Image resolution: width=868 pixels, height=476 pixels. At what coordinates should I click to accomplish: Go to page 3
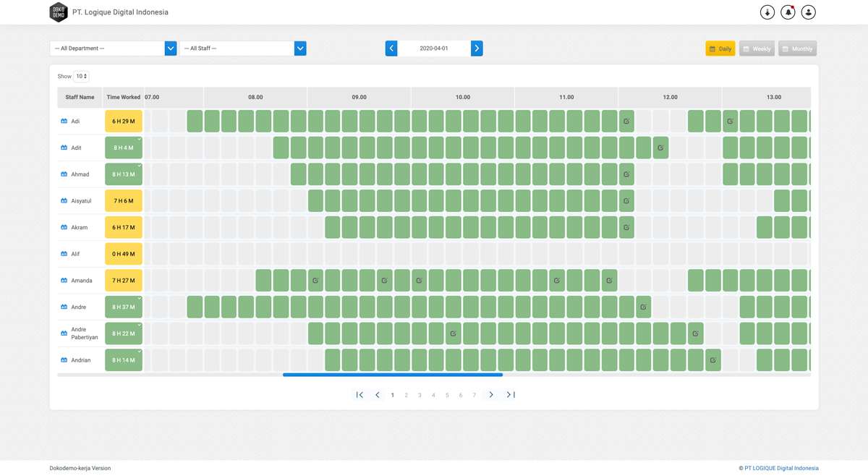click(420, 395)
